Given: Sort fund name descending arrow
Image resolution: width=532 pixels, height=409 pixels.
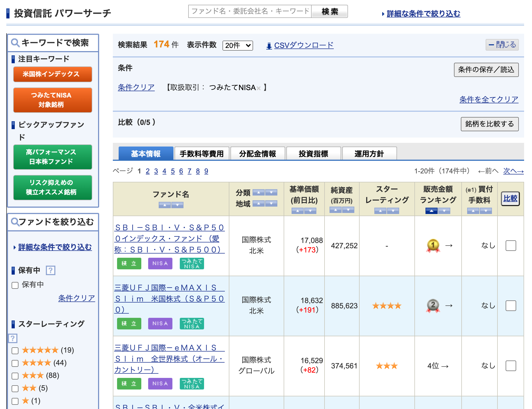Looking at the screenshot, I should [177, 205].
